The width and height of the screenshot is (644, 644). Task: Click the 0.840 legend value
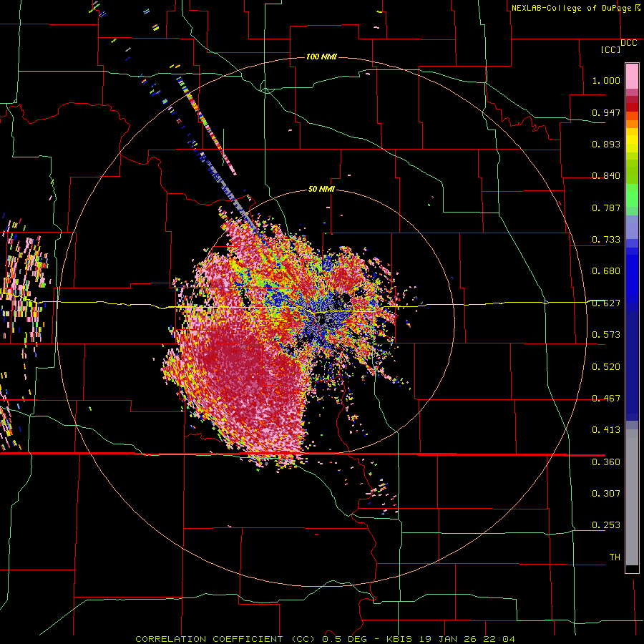point(606,176)
